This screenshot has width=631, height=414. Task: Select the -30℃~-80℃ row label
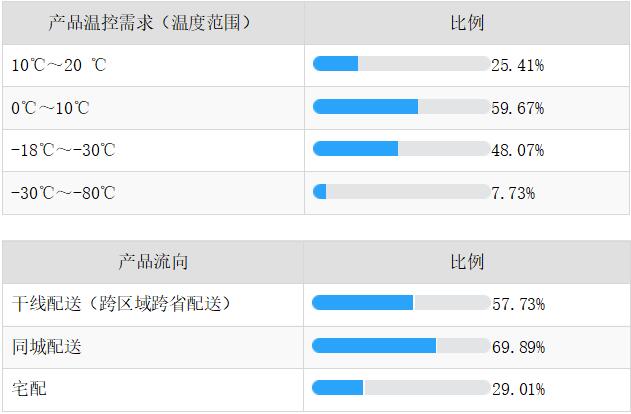click(63, 193)
